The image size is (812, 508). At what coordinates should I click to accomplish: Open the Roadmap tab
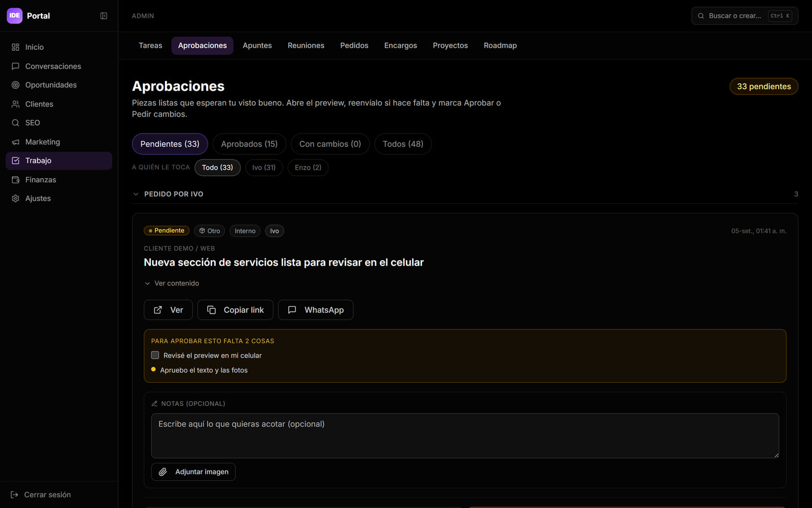500,46
